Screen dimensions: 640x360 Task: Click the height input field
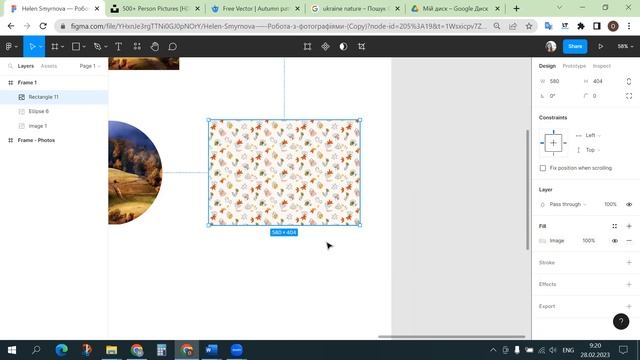pyautogui.click(x=603, y=81)
